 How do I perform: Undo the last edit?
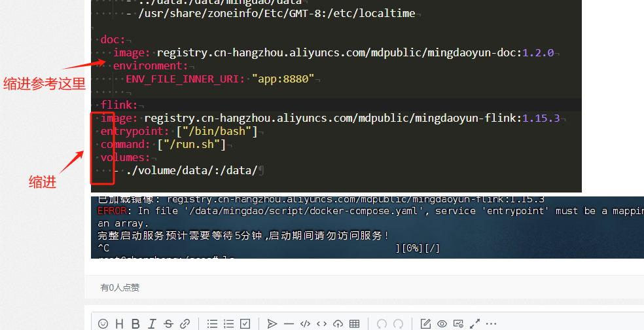click(x=382, y=324)
